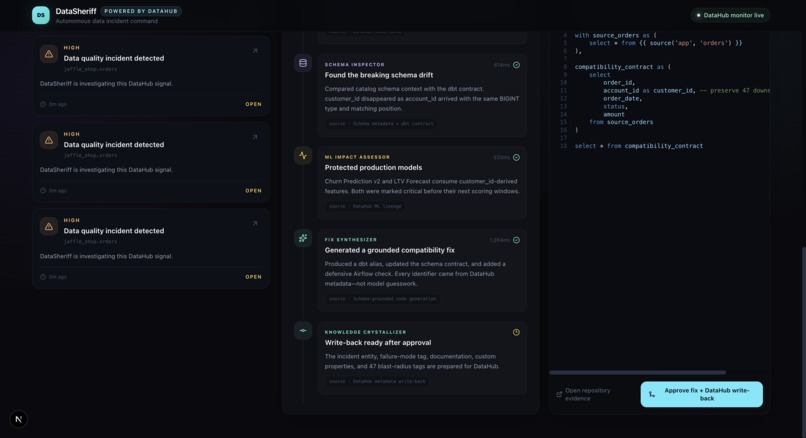This screenshot has width=806, height=438.
Task: Click the DS DataSheriff logo icon
Action: tap(41, 15)
